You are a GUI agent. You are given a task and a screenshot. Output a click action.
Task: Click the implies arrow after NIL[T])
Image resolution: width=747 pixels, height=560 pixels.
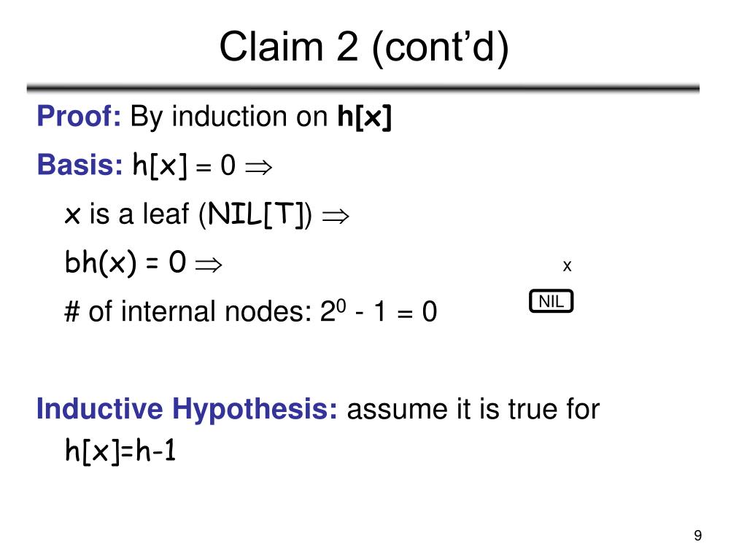336,216
